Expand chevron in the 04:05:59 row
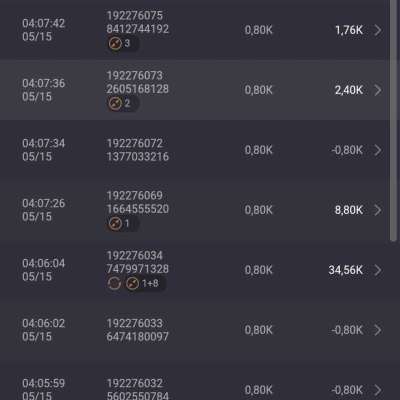Viewport: 400px width, 400px height. coord(378,390)
